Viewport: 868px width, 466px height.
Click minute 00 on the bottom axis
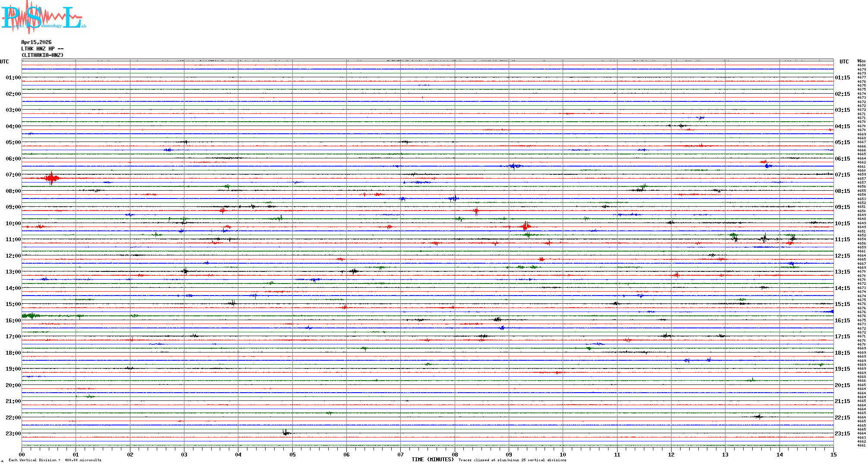coord(22,454)
